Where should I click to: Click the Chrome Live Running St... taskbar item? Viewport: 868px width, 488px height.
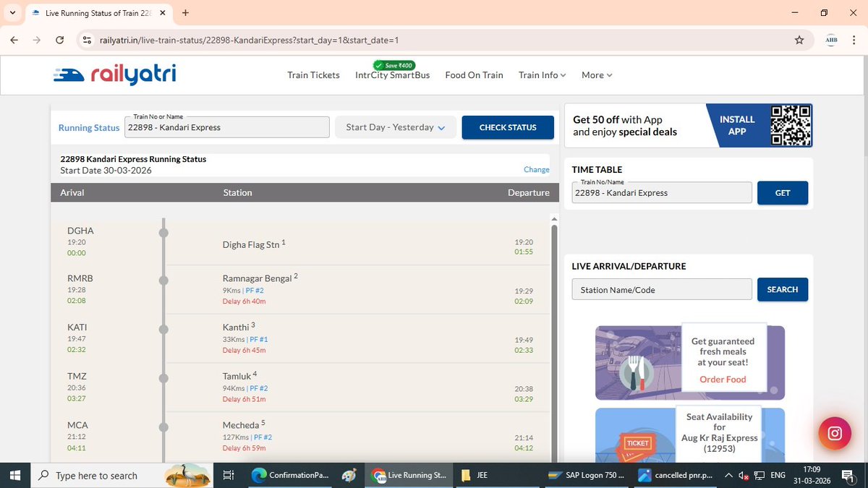pos(409,476)
